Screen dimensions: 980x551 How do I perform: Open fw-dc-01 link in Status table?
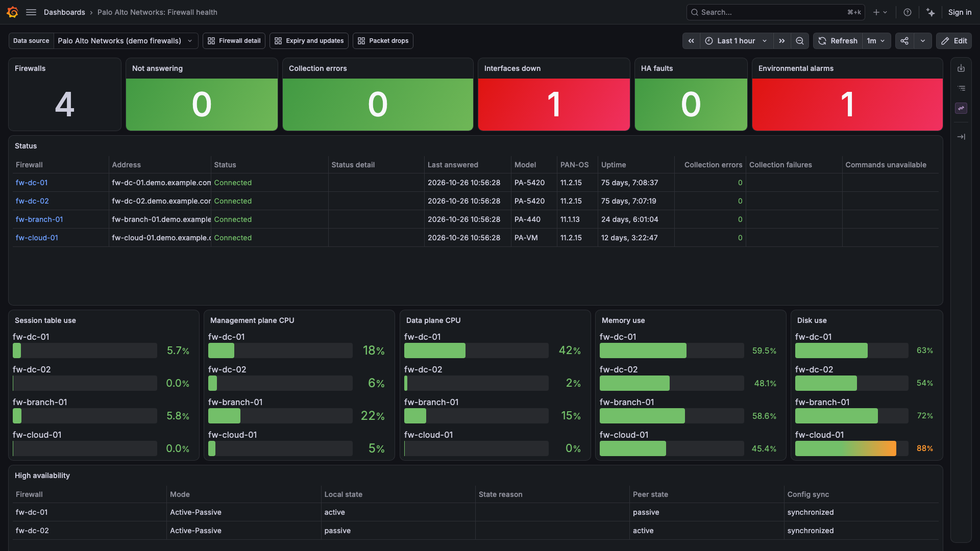(x=32, y=183)
